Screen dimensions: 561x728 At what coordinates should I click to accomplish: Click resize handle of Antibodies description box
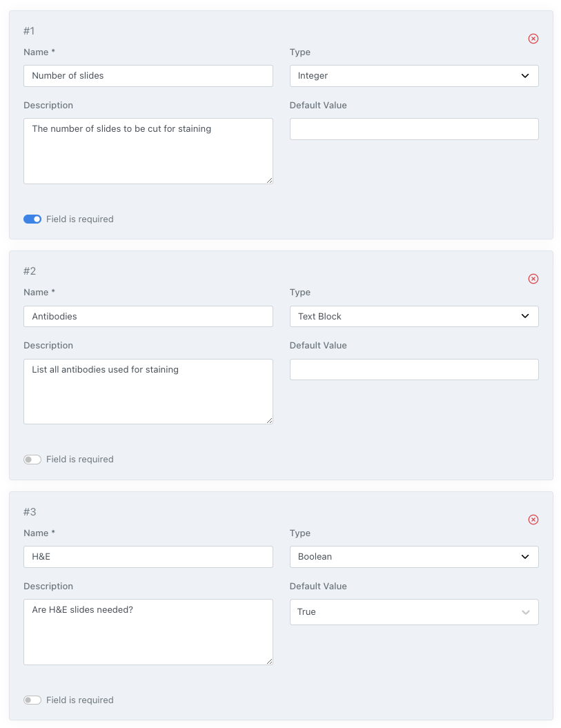269,420
